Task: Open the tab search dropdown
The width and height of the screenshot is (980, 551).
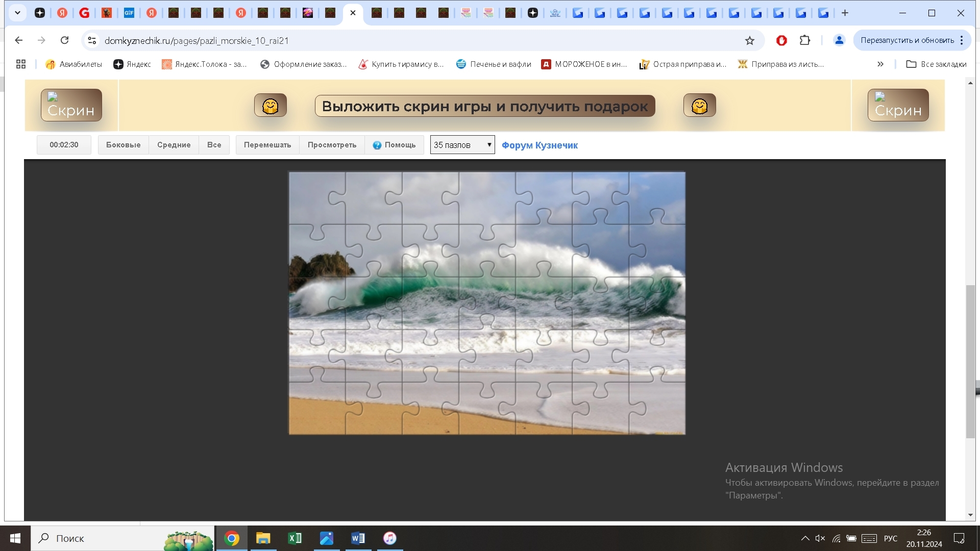Action: coord(17,13)
